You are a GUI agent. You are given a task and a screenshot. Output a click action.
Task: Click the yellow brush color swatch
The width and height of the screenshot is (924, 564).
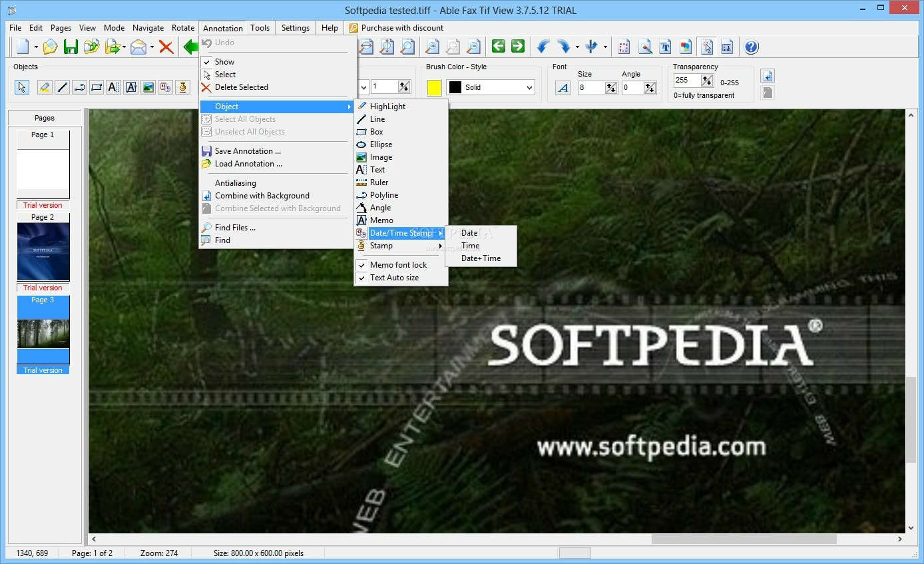point(434,87)
